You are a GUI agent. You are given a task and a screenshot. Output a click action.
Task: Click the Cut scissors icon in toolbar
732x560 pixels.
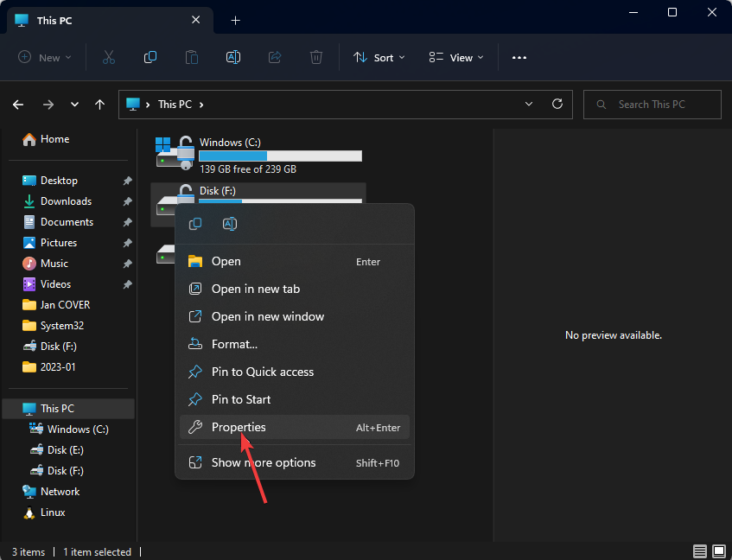click(x=108, y=58)
